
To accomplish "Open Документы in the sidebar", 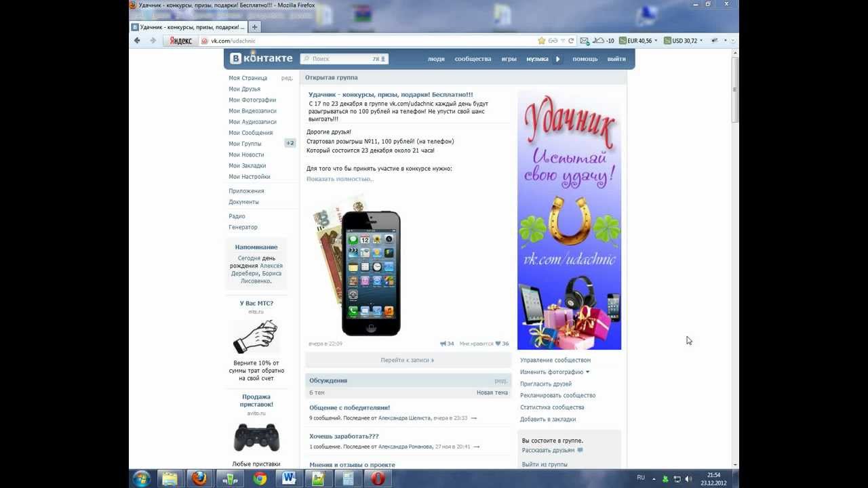I will pos(243,202).
